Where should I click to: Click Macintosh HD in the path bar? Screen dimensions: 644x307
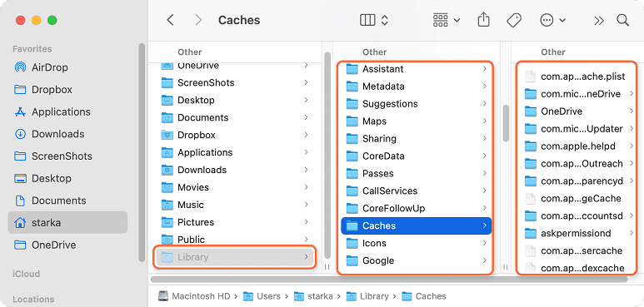click(x=196, y=296)
